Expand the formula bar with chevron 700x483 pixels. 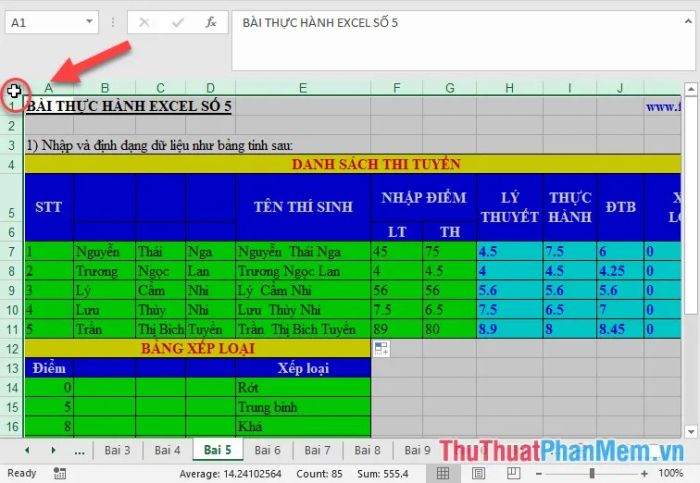(688, 21)
